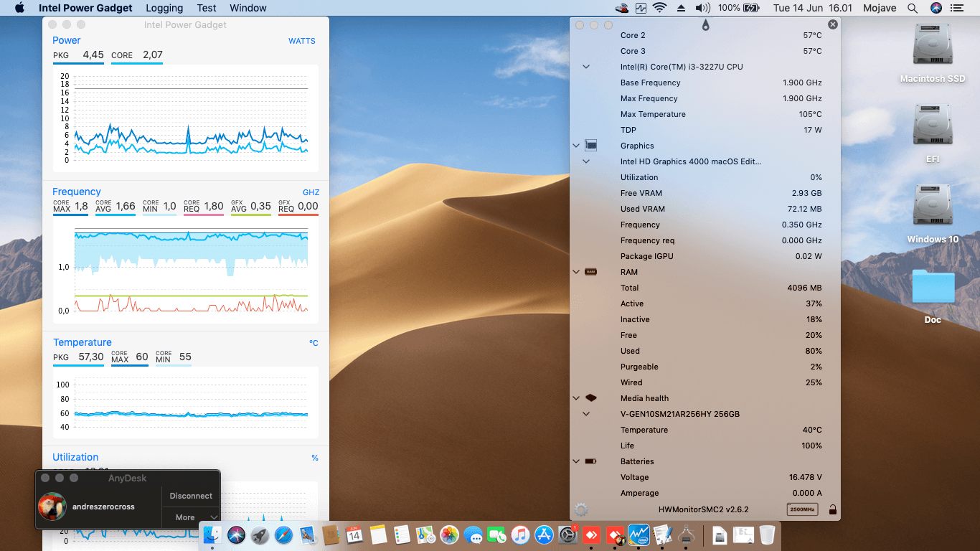Click the Max Temperature row in HWMonitor

pos(705,114)
